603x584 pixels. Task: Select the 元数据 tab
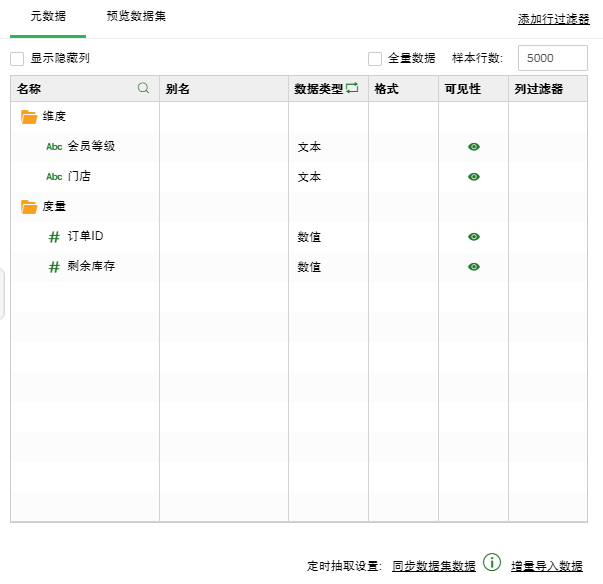pos(48,17)
